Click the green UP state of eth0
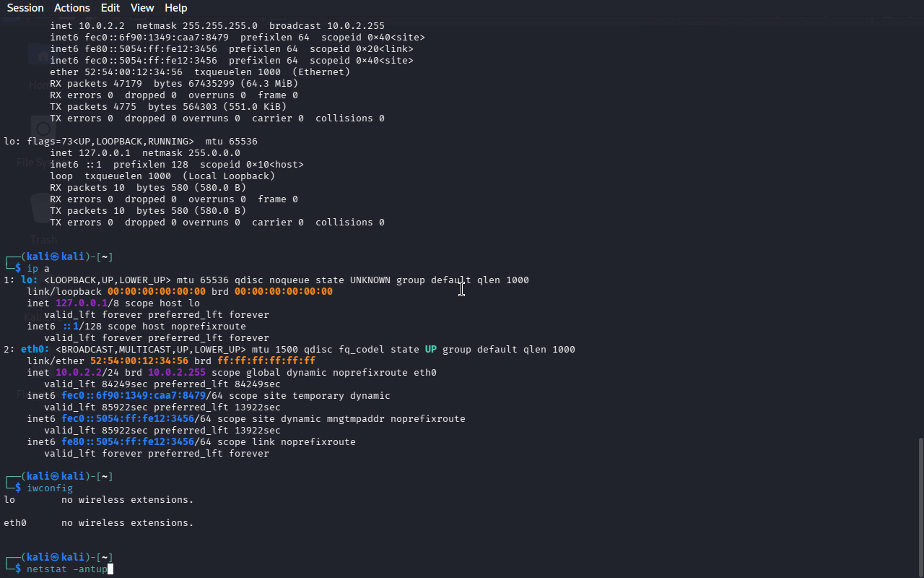 click(431, 350)
